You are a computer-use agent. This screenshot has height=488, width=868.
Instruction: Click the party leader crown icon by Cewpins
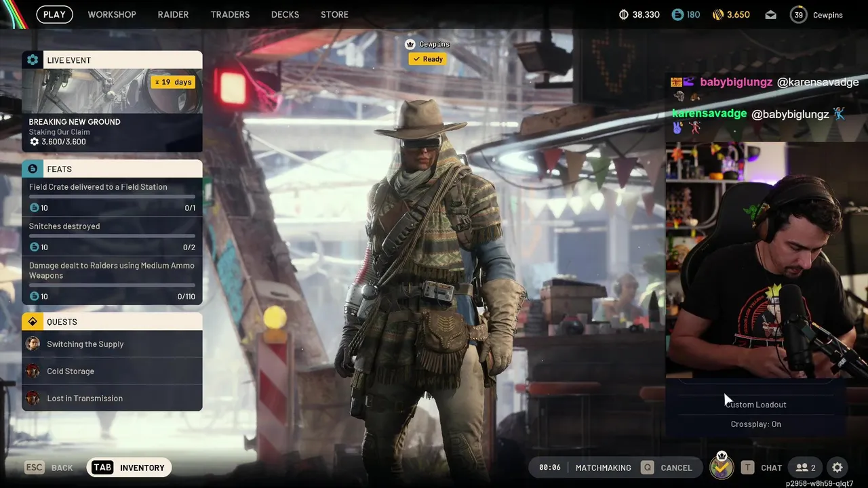pyautogui.click(x=410, y=44)
